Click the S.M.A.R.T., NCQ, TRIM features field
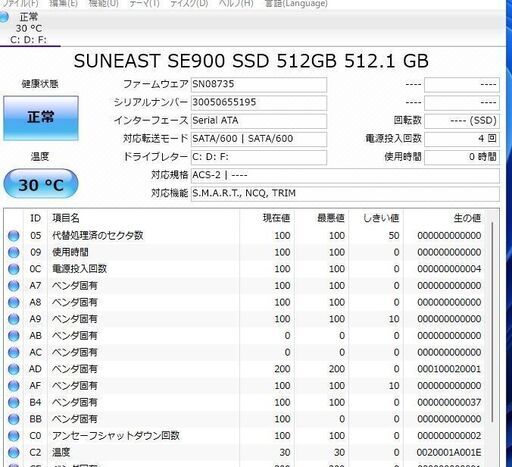 pos(345,193)
